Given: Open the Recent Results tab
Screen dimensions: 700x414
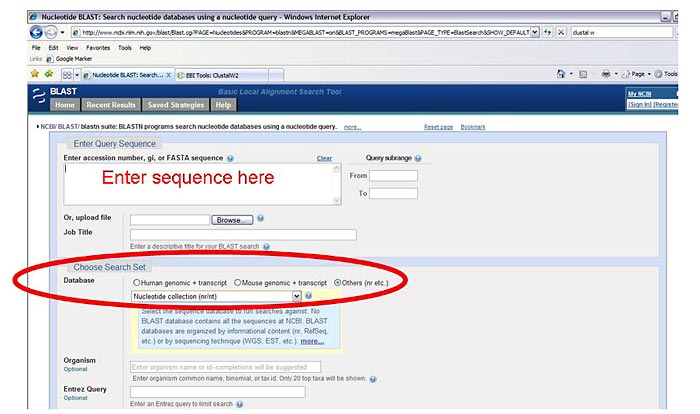Looking at the screenshot, I should (111, 105).
